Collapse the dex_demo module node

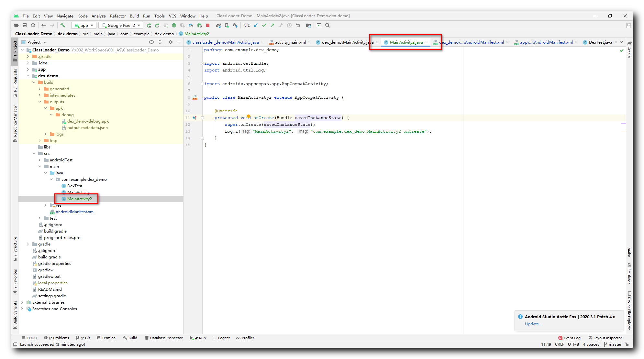point(28,76)
